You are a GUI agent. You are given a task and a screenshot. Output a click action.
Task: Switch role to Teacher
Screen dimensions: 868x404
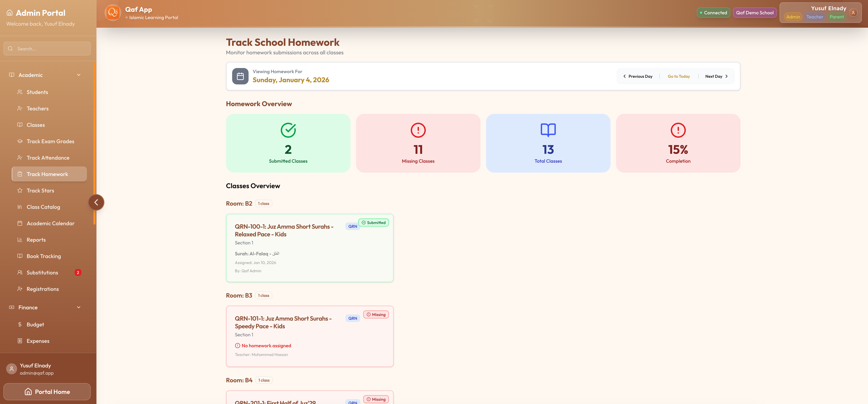click(x=815, y=17)
